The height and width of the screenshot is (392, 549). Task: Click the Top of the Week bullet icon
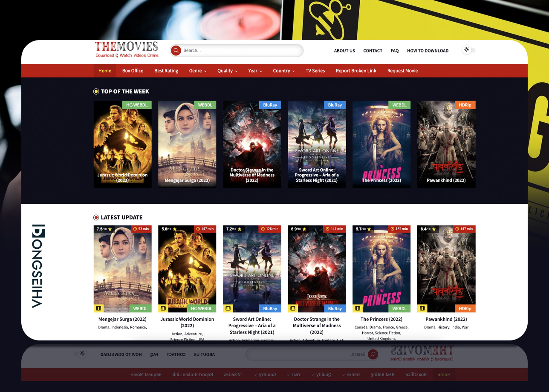[x=96, y=91]
